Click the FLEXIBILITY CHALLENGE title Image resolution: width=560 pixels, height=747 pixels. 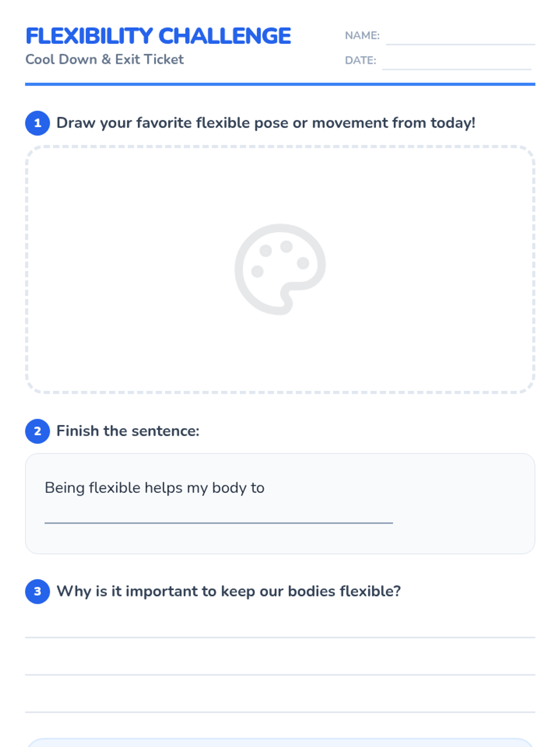pyautogui.click(x=158, y=36)
